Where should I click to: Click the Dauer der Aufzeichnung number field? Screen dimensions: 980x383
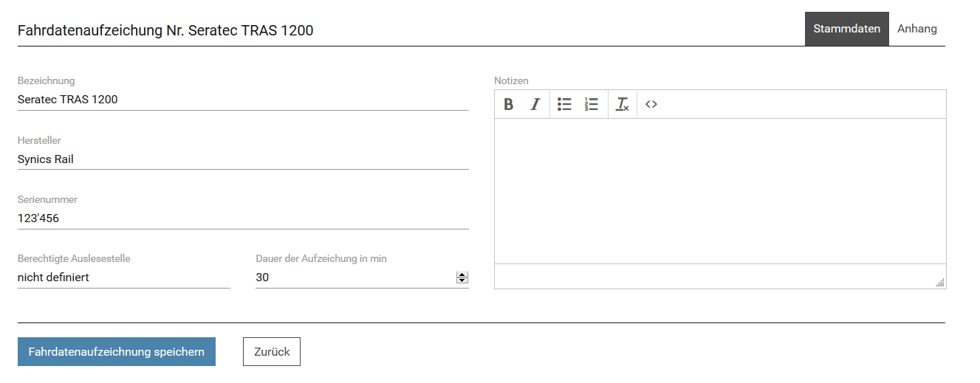click(354, 277)
